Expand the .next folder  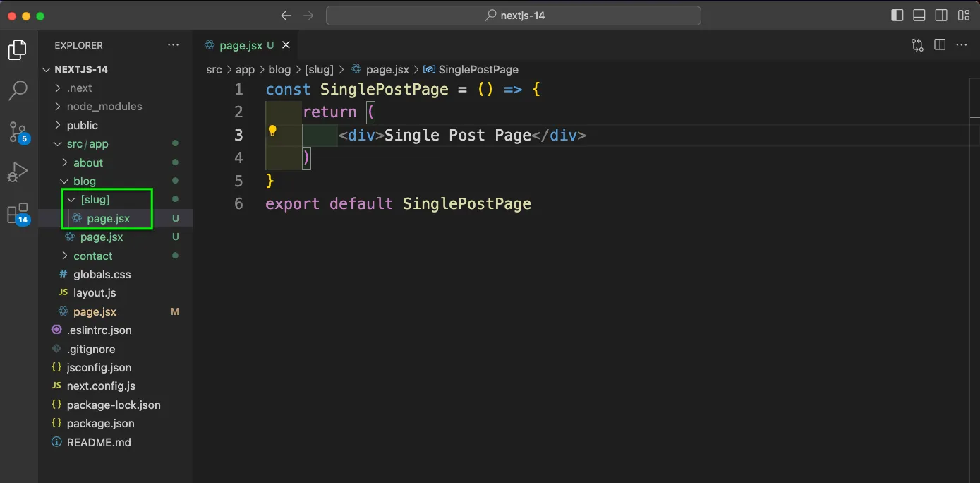click(x=116, y=88)
